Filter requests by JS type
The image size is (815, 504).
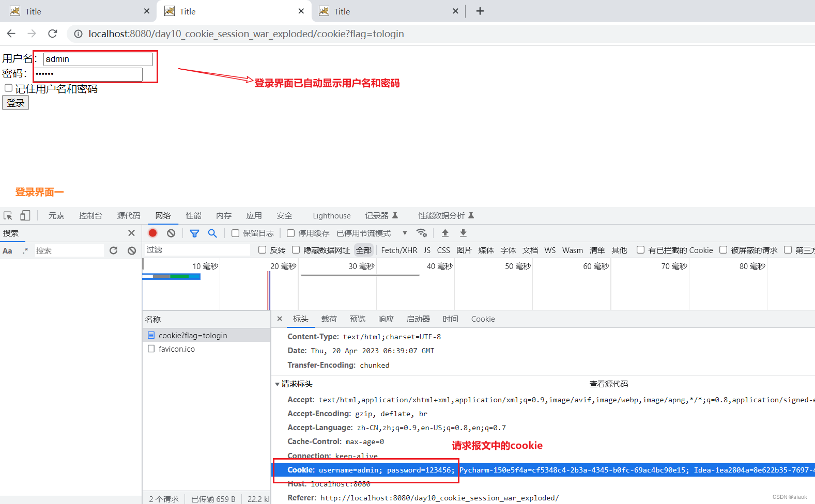(427, 250)
